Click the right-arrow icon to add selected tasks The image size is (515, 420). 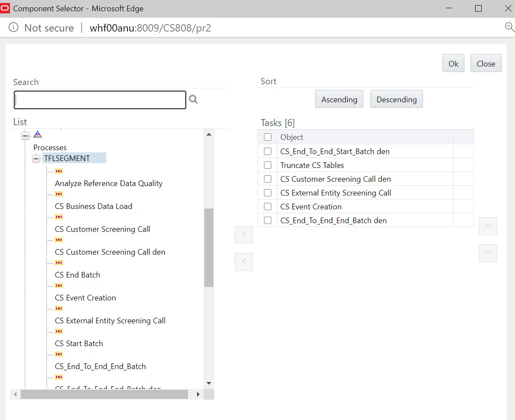click(x=244, y=234)
